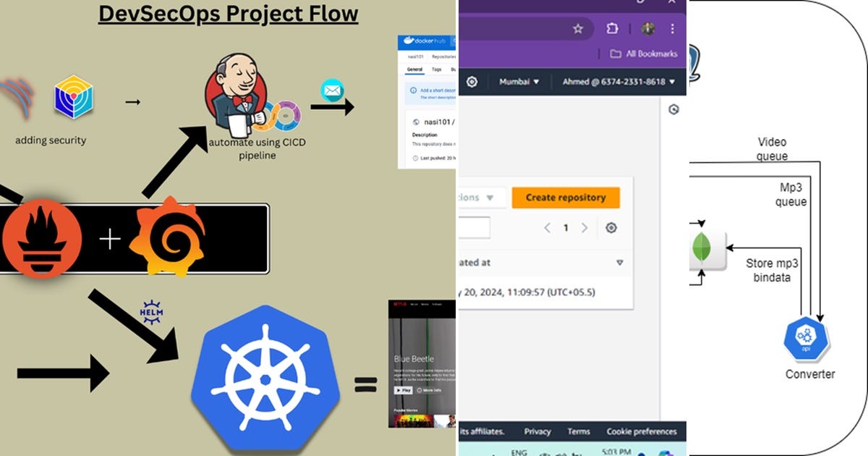Viewport: 868px width, 456px height.
Task: Click the Netflix Blue Beetle screenshot thumbnail
Action: pyautogui.click(x=422, y=363)
